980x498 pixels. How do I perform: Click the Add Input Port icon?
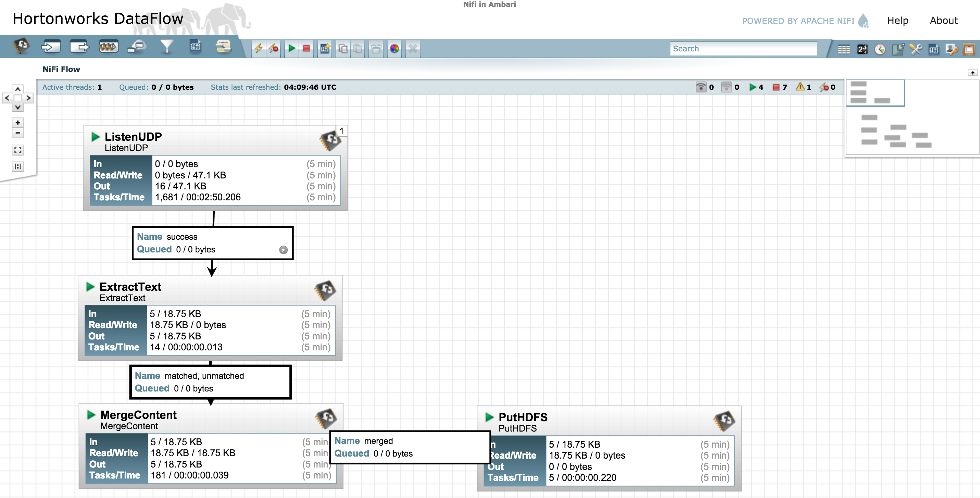(51, 47)
